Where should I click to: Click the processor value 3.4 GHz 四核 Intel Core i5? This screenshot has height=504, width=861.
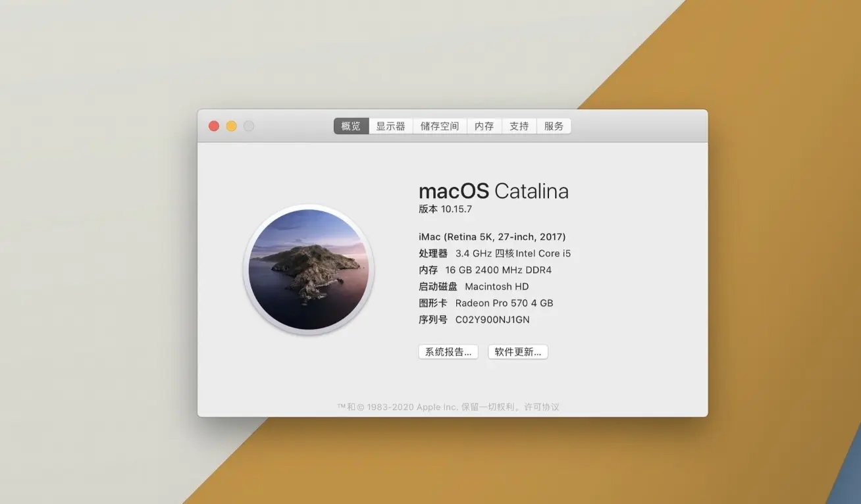click(x=513, y=253)
